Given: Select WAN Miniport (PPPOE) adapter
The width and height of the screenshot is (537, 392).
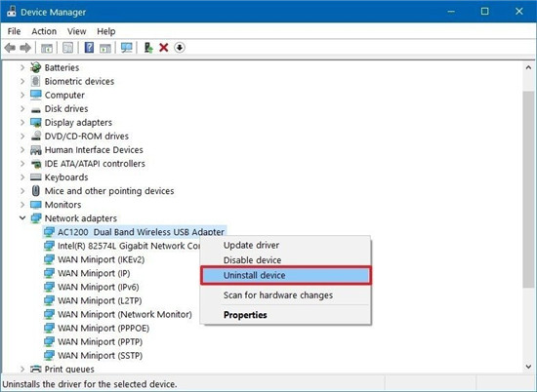Looking at the screenshot, I should pyautogui.click(x=103, y=329).
